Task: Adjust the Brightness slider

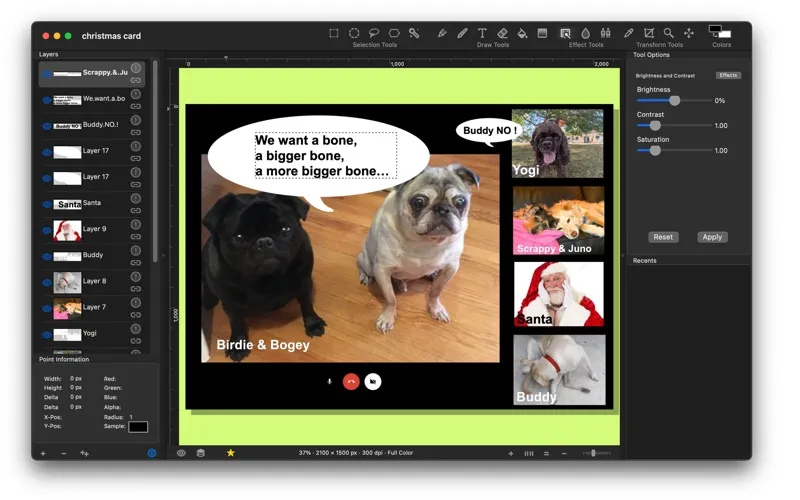Action: (x=674, y=101)
